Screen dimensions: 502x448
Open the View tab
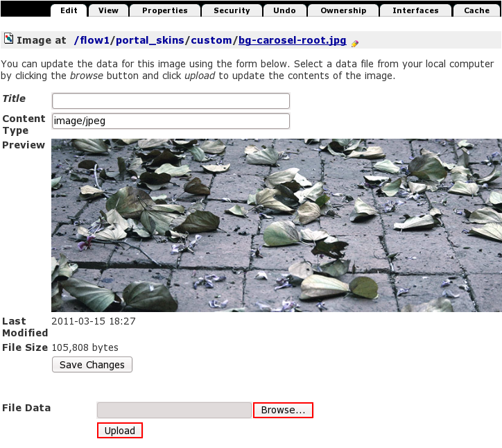[x=108, y=10]
